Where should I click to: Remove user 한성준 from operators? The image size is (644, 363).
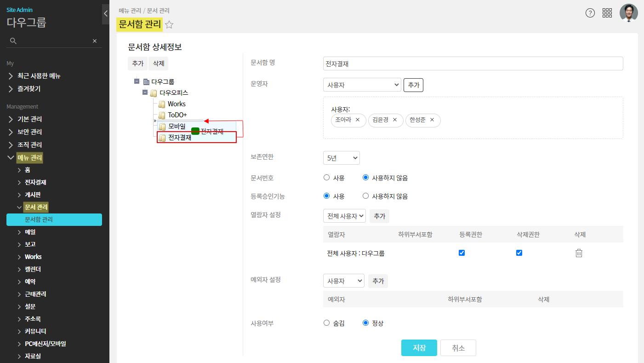pos(432,120)
